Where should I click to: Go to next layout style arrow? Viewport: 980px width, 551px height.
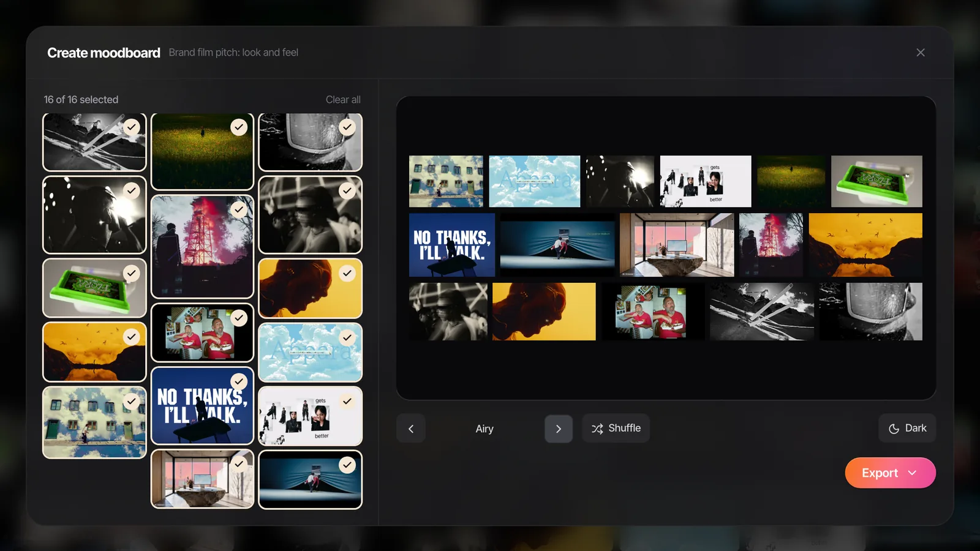click(x=559, y=429)
